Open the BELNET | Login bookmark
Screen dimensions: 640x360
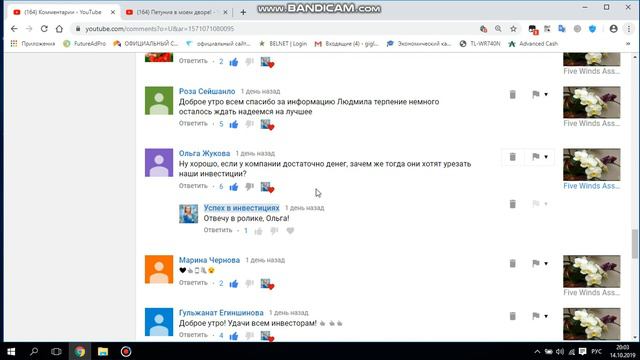coord(283,44)
